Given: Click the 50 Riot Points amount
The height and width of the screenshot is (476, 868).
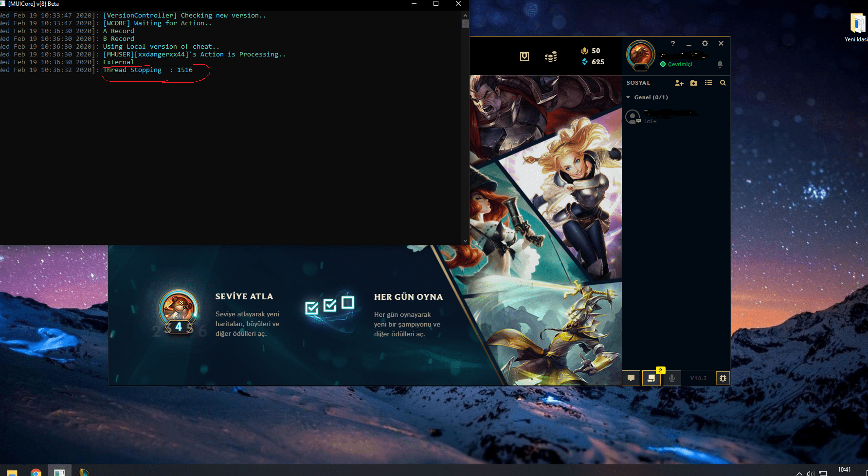Looking at the screenshot, I should pyautogui.click(x=596, y=51).
